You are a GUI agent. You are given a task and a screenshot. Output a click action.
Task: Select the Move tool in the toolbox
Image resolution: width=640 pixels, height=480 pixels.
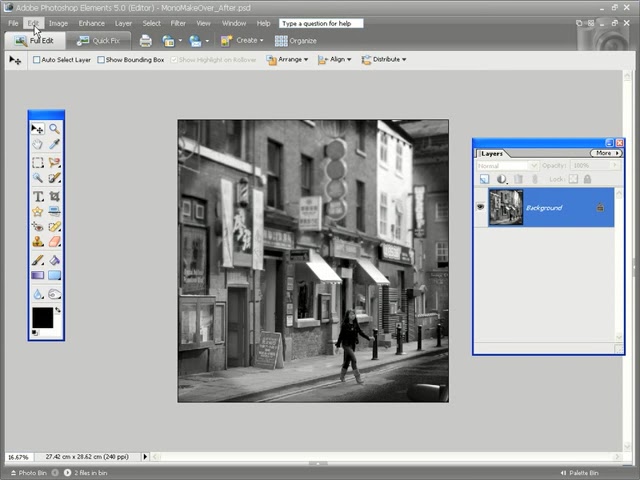coord(38,129)
